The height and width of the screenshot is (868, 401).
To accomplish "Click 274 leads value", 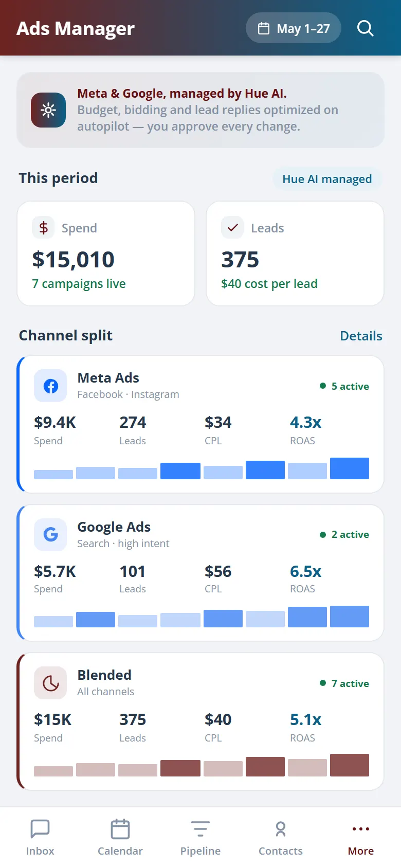I will 133,423.
